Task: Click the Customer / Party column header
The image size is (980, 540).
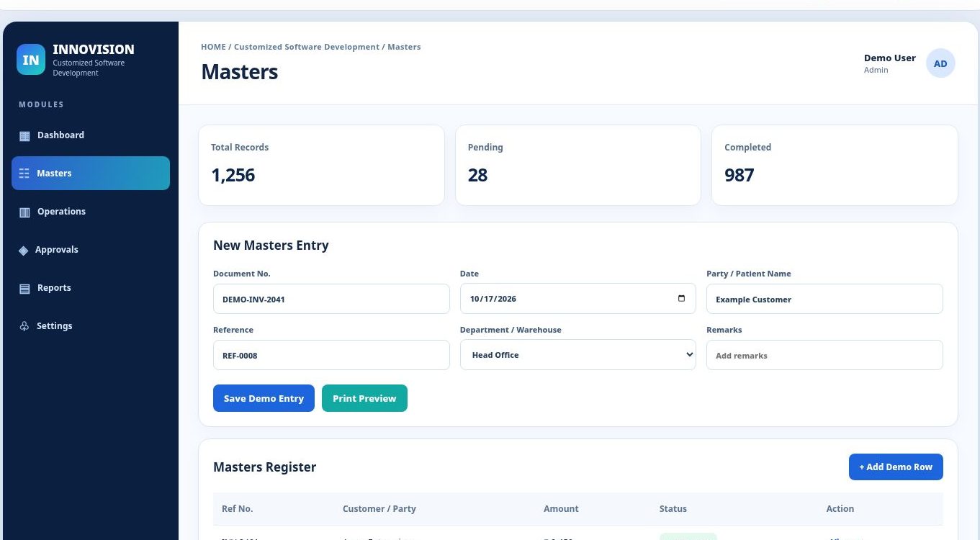Action: (379, 509)
